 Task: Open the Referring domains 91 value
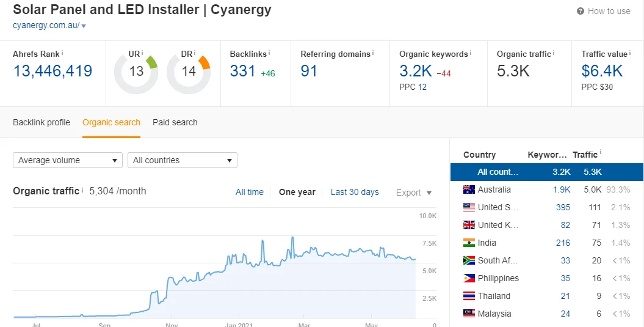click(x=309, y=71)
